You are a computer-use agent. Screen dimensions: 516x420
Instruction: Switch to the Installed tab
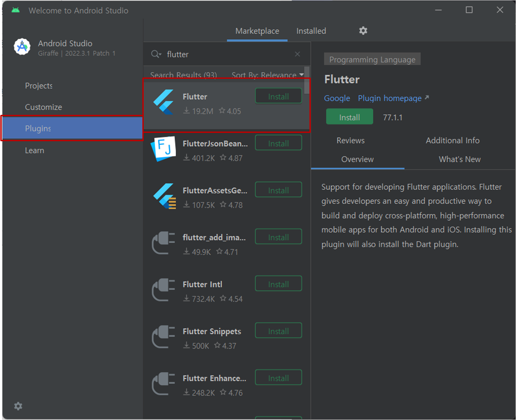311,31
